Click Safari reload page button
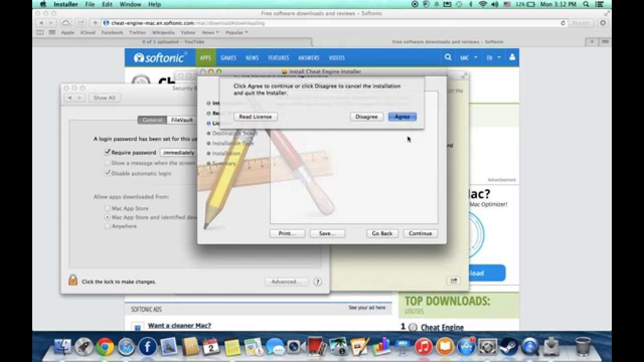This screenshot has width=644, height=362. tap(563, 23)
